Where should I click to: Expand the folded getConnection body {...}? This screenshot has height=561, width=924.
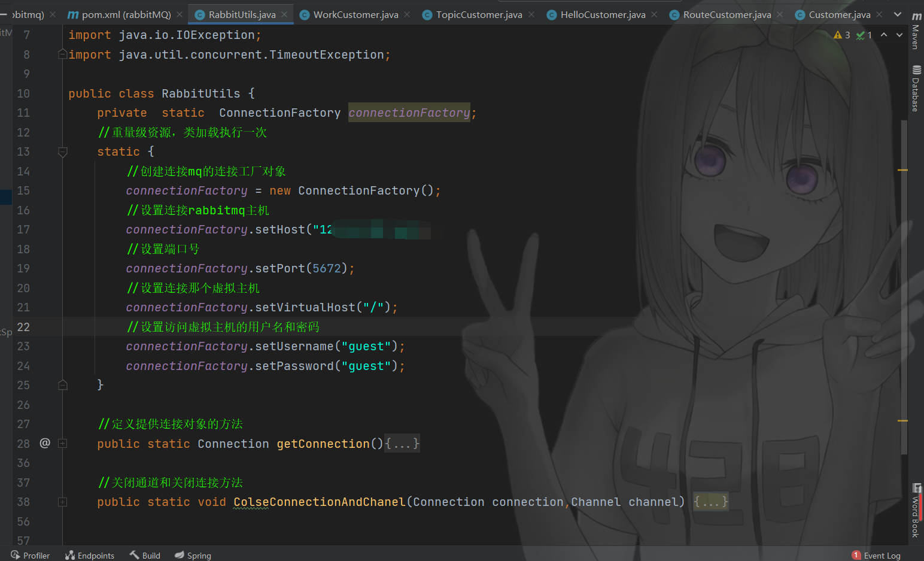coord(402,444)
